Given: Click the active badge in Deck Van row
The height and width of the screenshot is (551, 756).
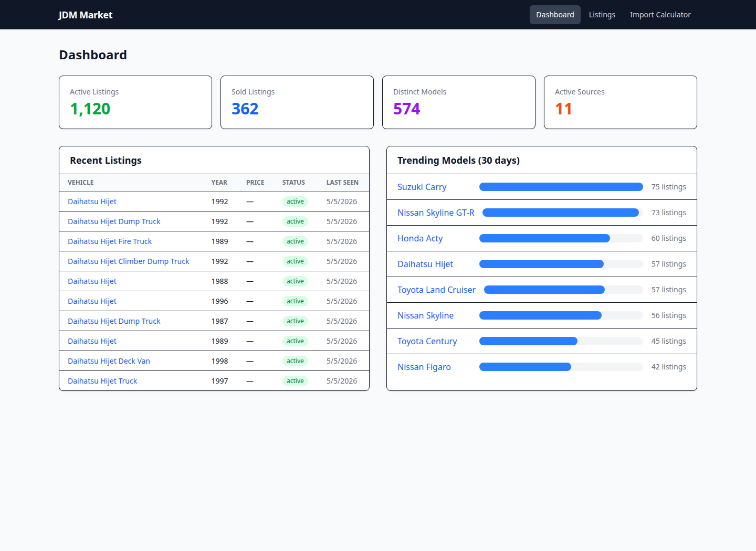Looking at the screenshot, I should pyautogui.click(x=295, y=361).
